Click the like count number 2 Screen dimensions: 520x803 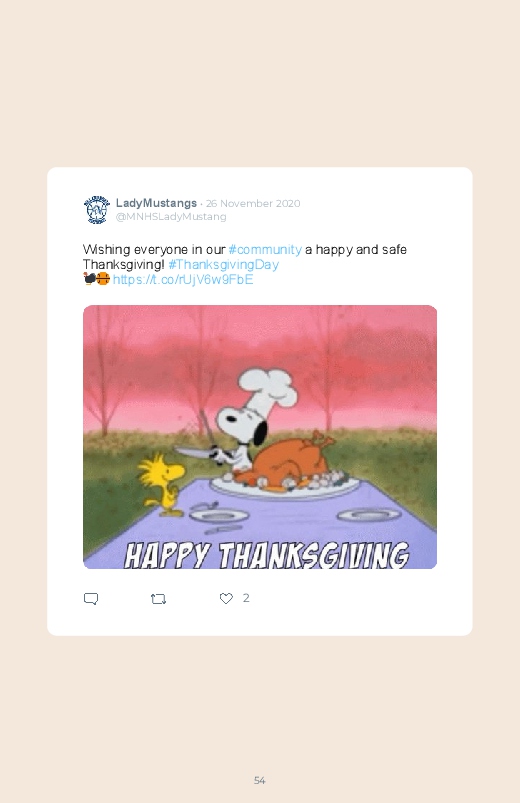(246, 598)
